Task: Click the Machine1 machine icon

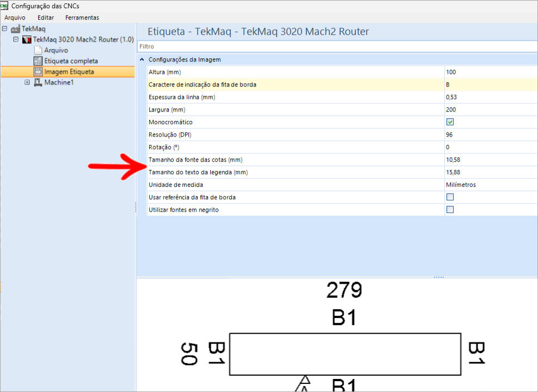Action: click(38, 82)
